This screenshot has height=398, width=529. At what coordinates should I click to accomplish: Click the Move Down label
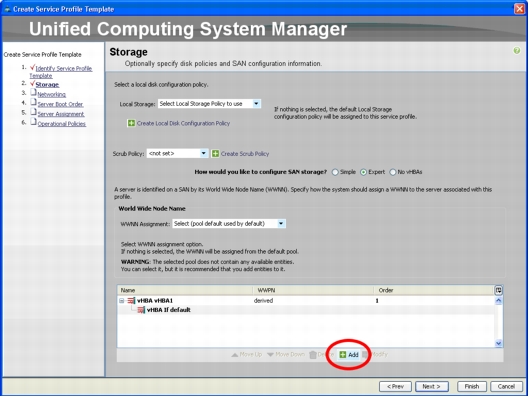[x=290, y=354]
